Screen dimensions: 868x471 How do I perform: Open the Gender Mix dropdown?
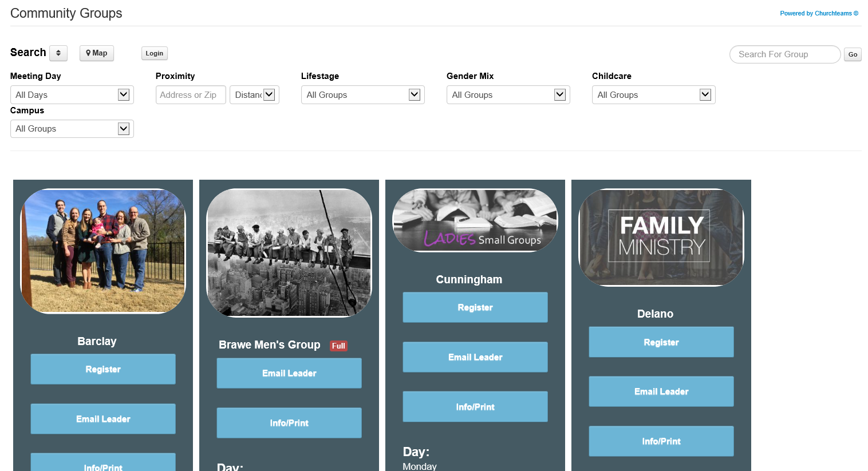coord(508,95)
